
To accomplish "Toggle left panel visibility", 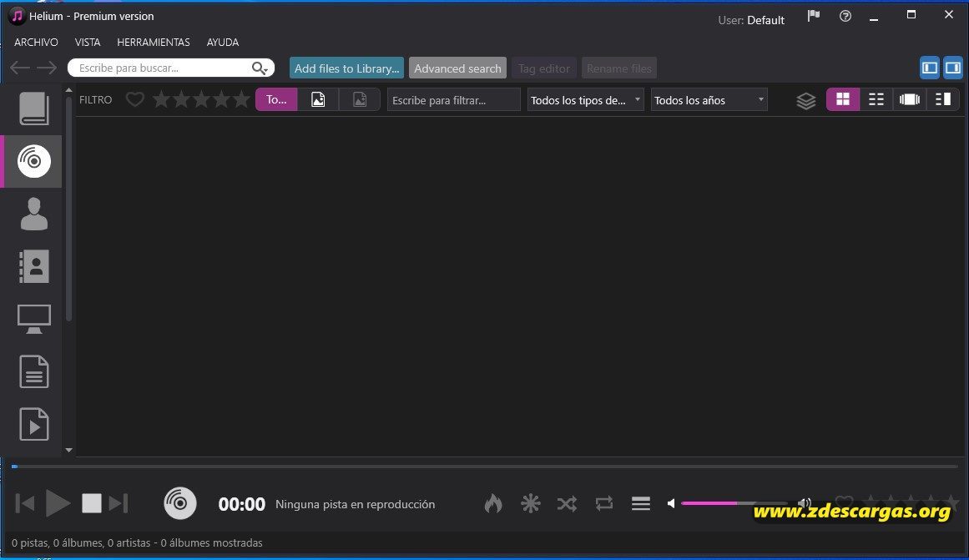I will (930, 68).
